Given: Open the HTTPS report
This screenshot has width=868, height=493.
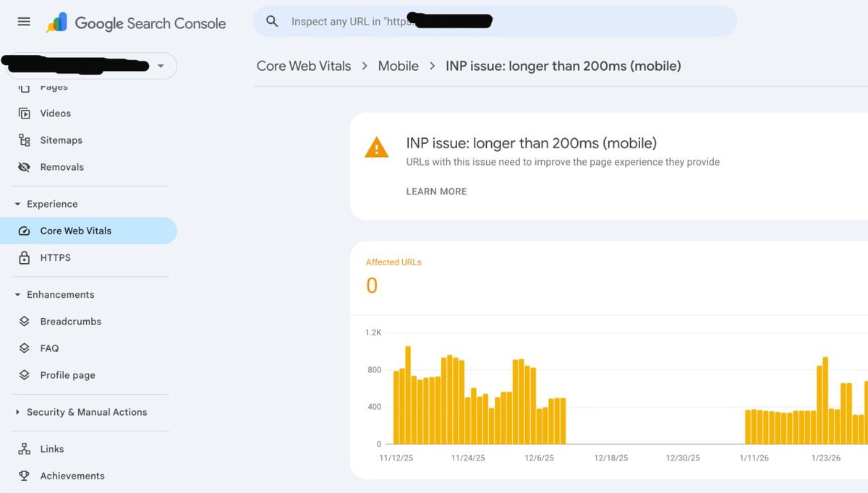Looking at the screenshot, I should pos(56,257).
